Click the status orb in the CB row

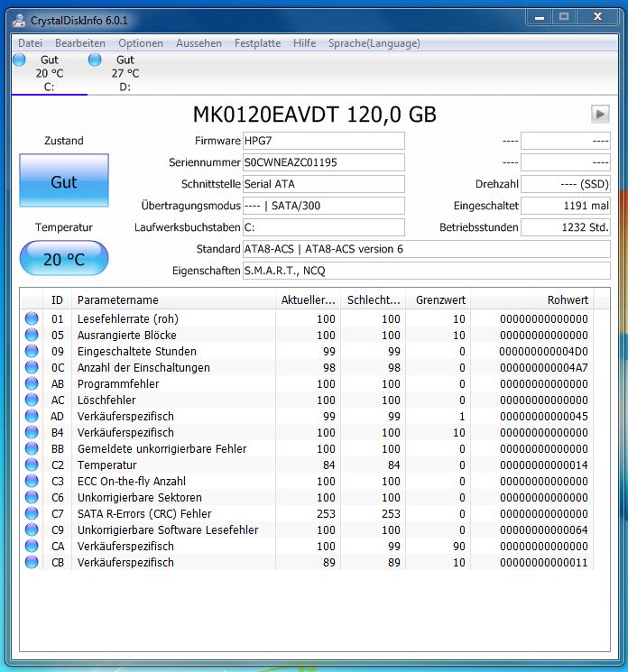[32, 562]
